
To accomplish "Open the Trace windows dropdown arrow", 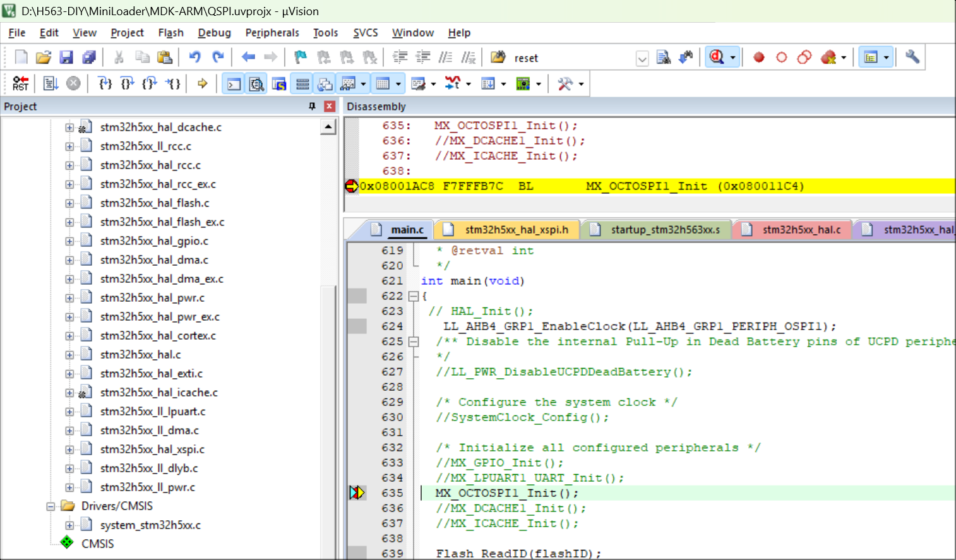I will tap(503, 83).
